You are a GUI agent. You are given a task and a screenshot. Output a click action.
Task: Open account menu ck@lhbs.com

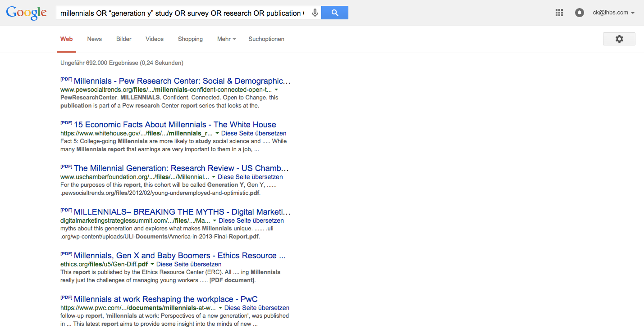(614, 13)
